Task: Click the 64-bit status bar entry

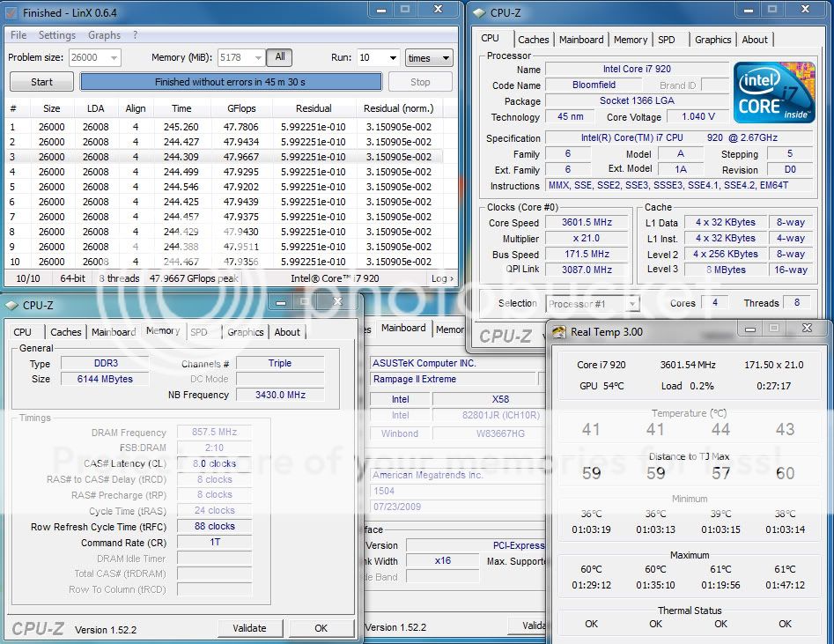Action: point(72,278)
